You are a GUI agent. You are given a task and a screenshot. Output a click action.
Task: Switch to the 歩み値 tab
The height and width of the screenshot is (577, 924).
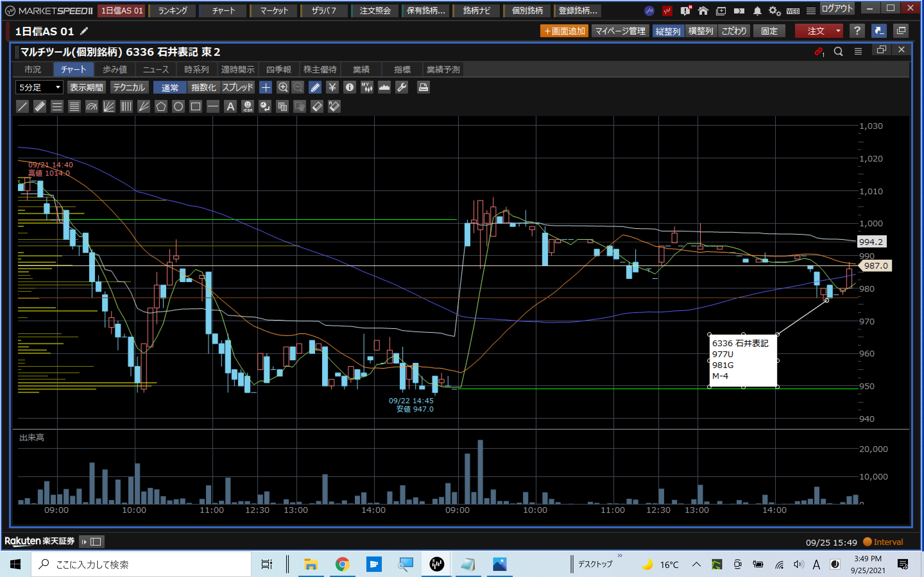(x=115, y=70)
